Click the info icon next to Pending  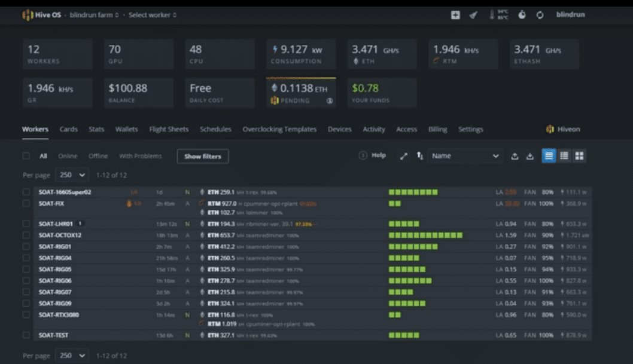pyautogui.click(x=330, y=101)
